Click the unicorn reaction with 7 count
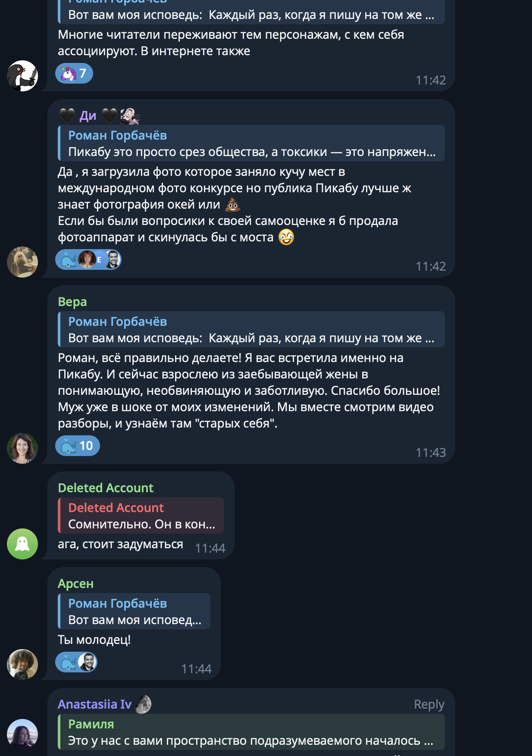 point(74,73)
